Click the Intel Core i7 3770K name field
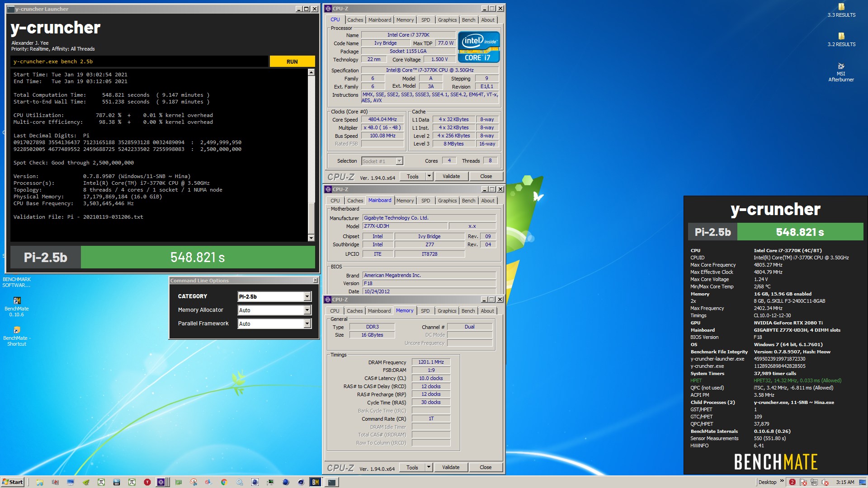Viewport: 868px width, 488px height. pos(408,35)
